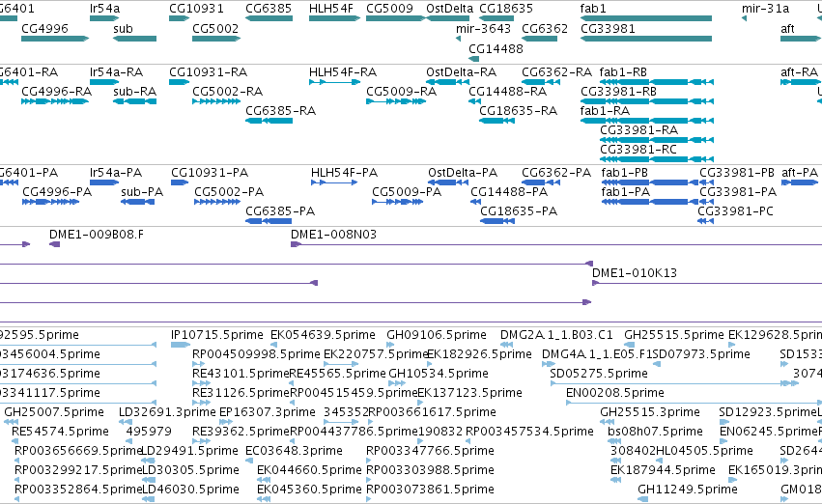Image resolution: width=822 pixels, height=504 pixels.
Task: Click the EN00208.5prime label
Action: click(x=615, y=392)
